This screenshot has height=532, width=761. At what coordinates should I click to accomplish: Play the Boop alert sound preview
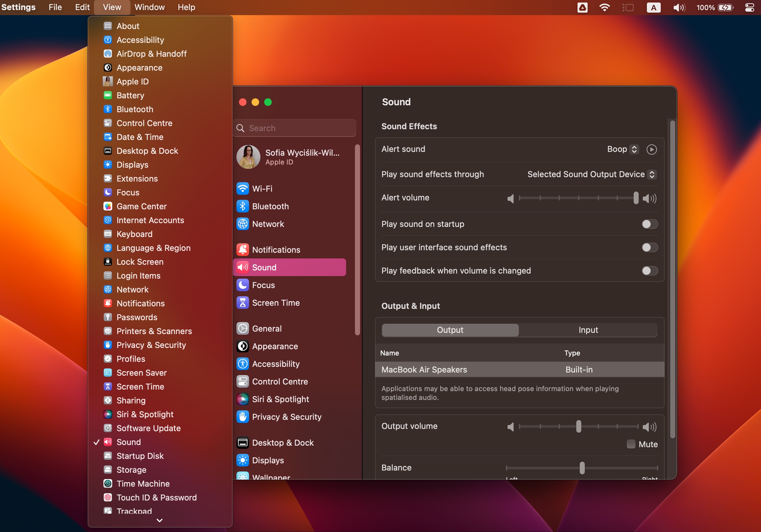tap(651, 149)
